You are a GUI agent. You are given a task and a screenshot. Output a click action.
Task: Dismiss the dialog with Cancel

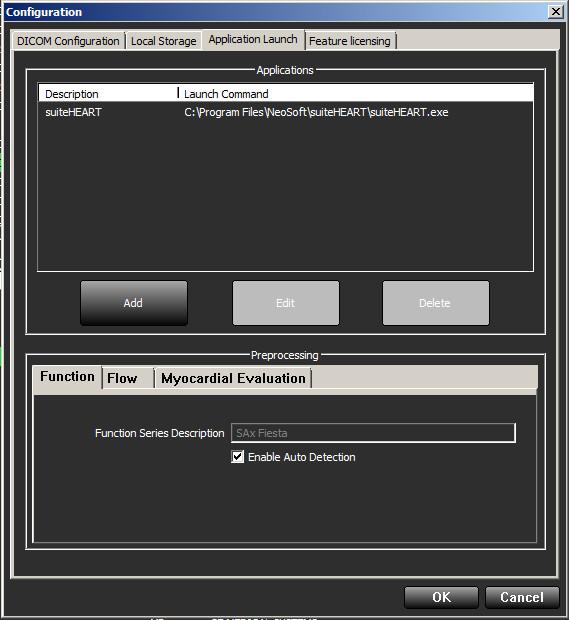click(x=522, y=597)
